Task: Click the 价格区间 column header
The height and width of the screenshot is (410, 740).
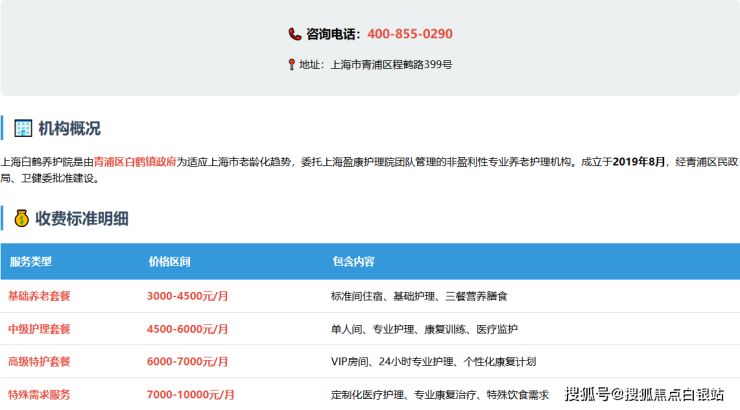Action: (169, 262)
